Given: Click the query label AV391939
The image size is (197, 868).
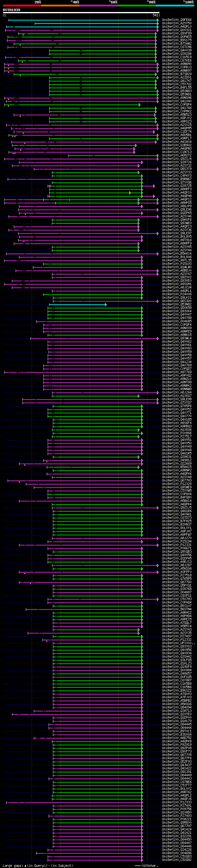Looking at the screenshot, I should pos(11,10).
